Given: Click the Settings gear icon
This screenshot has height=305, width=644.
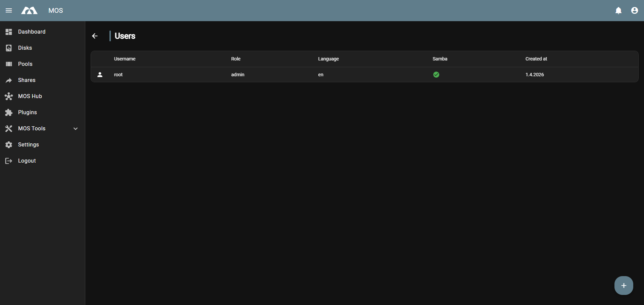Looking at the screenshot, I should tap(9, 145).
